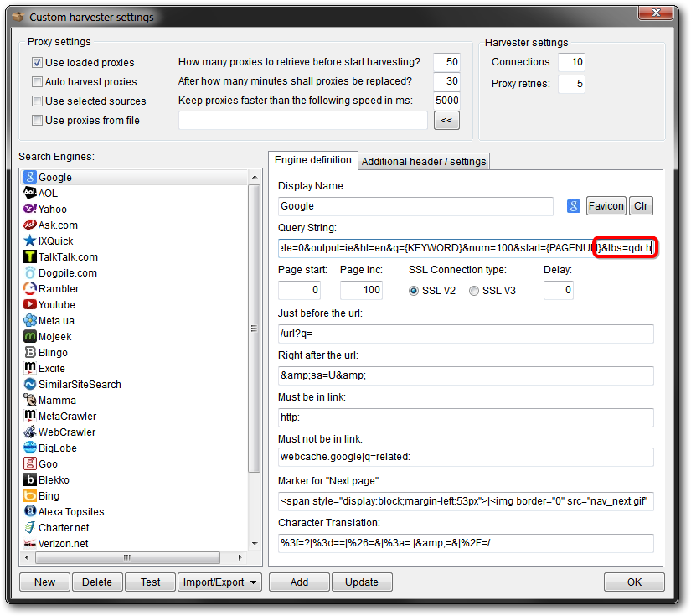Select the Google engine icon in list
Viewport: 691px width, 616px height.
pyautogui.click(x=29, y=177)
